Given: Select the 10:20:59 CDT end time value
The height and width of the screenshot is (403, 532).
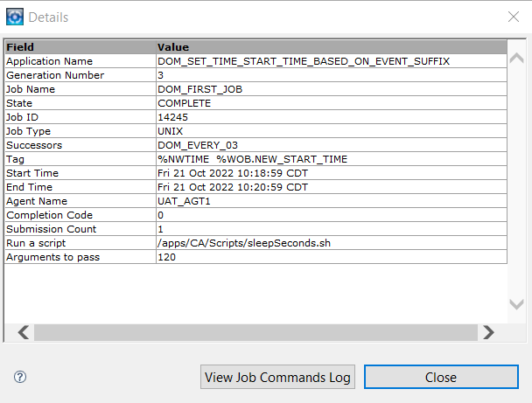Looking at the screenshot, I should [332, 187].
